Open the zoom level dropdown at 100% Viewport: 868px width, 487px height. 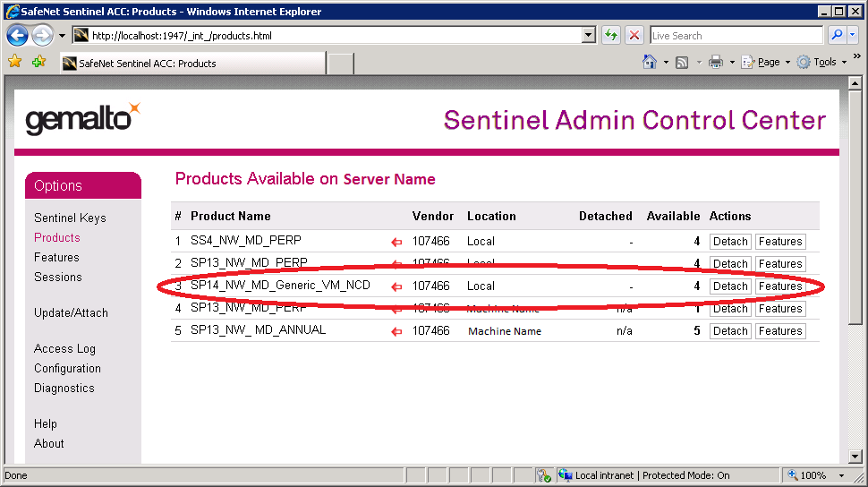[842, 475]
